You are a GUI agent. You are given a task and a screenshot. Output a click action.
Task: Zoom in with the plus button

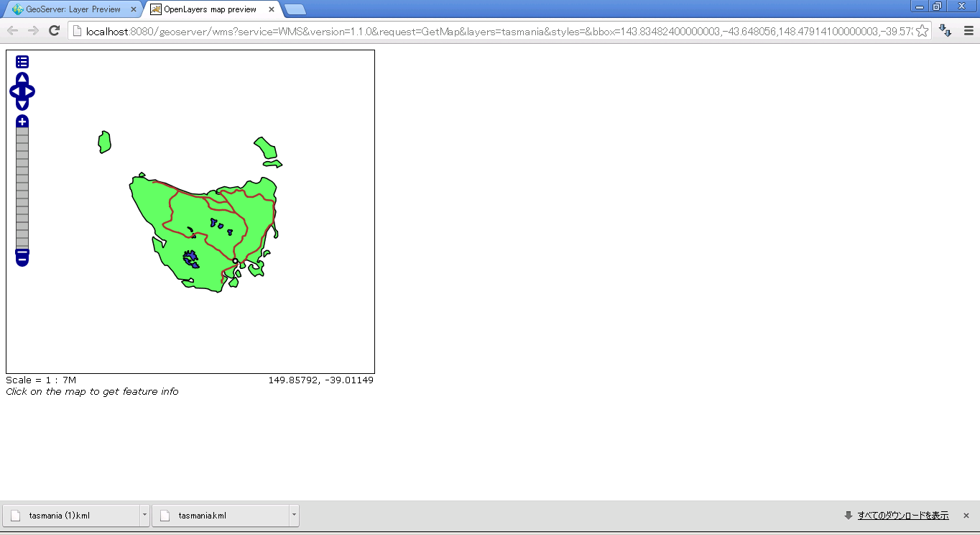[22, 122]
